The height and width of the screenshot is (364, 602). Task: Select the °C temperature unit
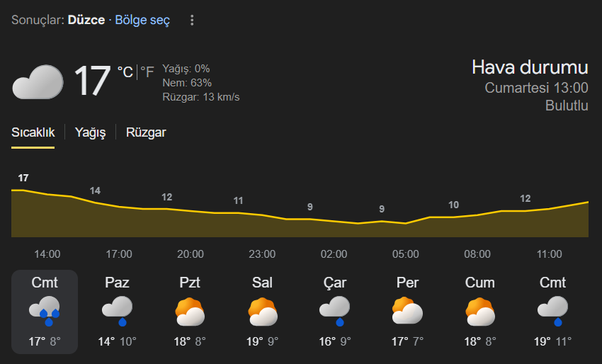125,72
